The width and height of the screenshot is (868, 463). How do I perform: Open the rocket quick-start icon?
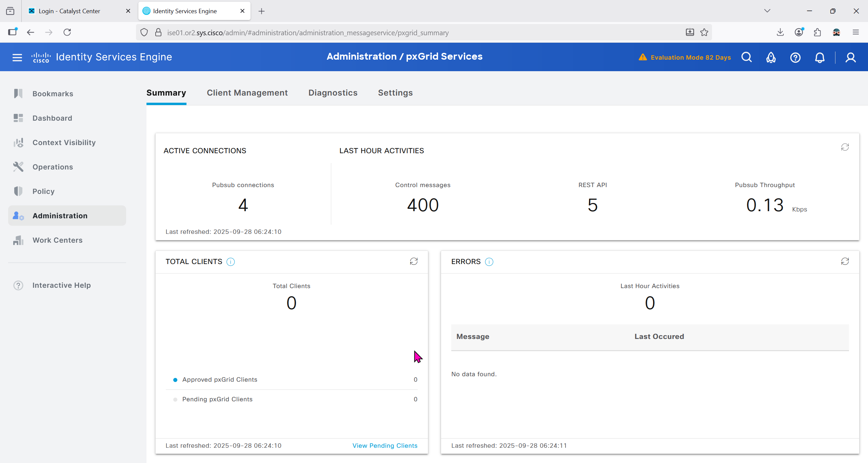pyautogui.click(x=771, y=57)
